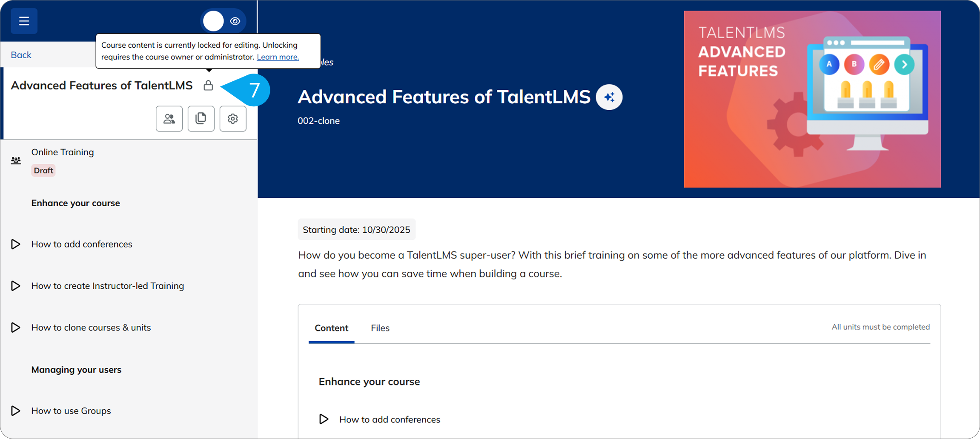This screenshot has height=439, width=980.
Task: Select the Content tab
Action: 331,328
